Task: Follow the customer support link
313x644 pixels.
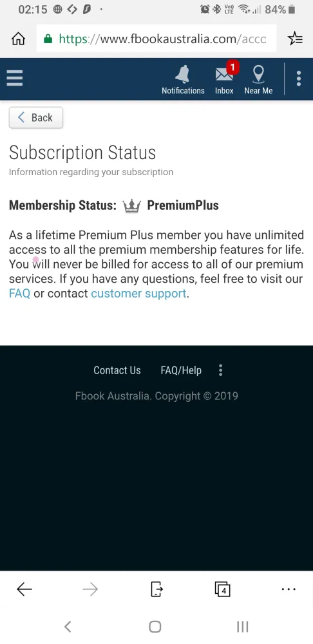Action: pyautogui.click(x=138, y=293)
